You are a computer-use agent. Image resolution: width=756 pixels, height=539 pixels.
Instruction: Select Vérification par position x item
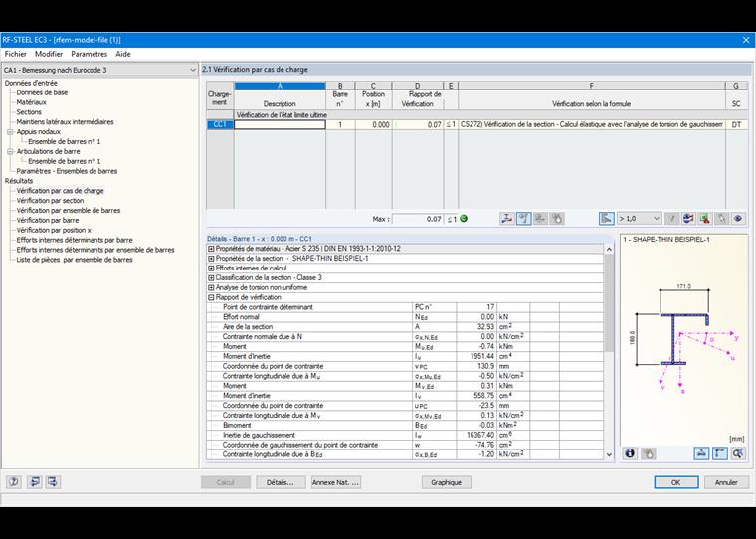tap(54, 230)
